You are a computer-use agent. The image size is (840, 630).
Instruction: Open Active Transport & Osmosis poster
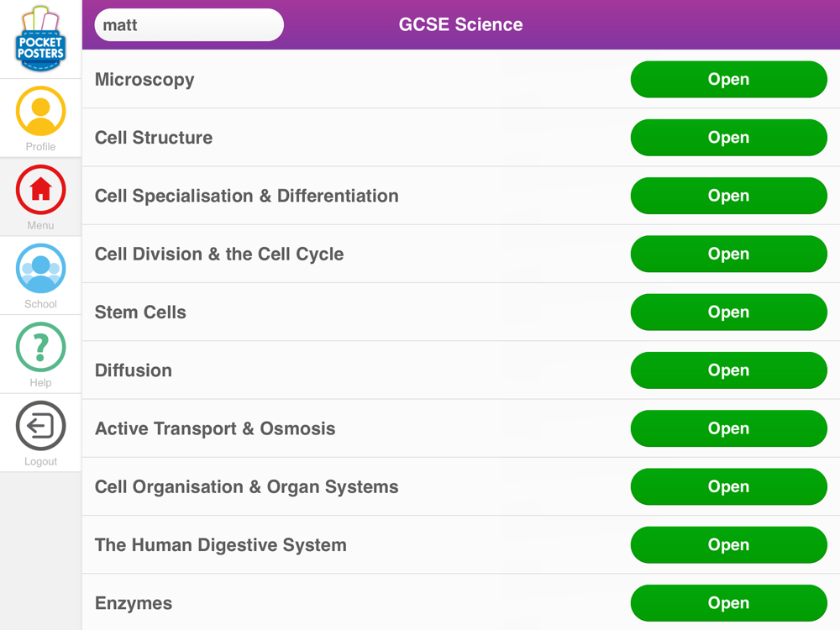728,428
